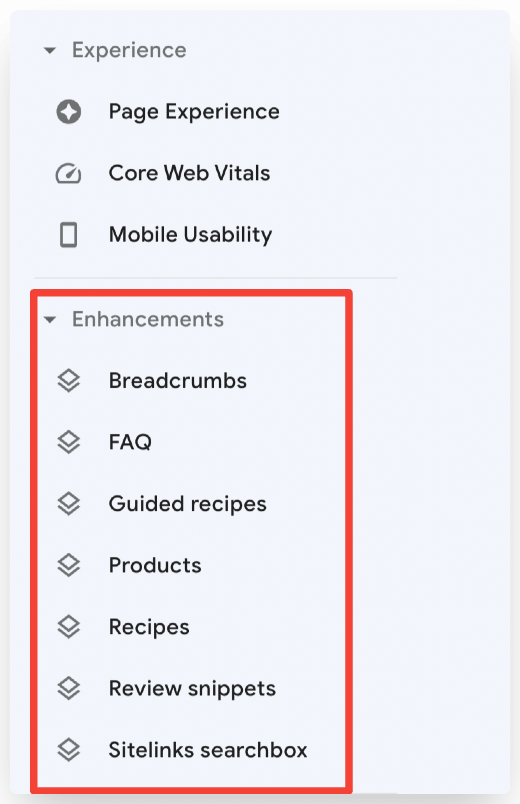
Task: Collapse the Experience section arrow
Action: coord(50,50)
